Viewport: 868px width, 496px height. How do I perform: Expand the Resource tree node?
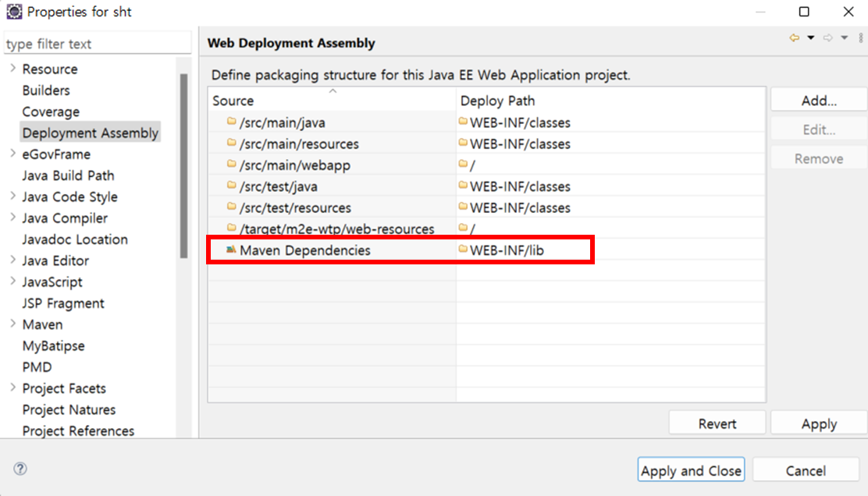pyautogui.click(x=12, y=69)
